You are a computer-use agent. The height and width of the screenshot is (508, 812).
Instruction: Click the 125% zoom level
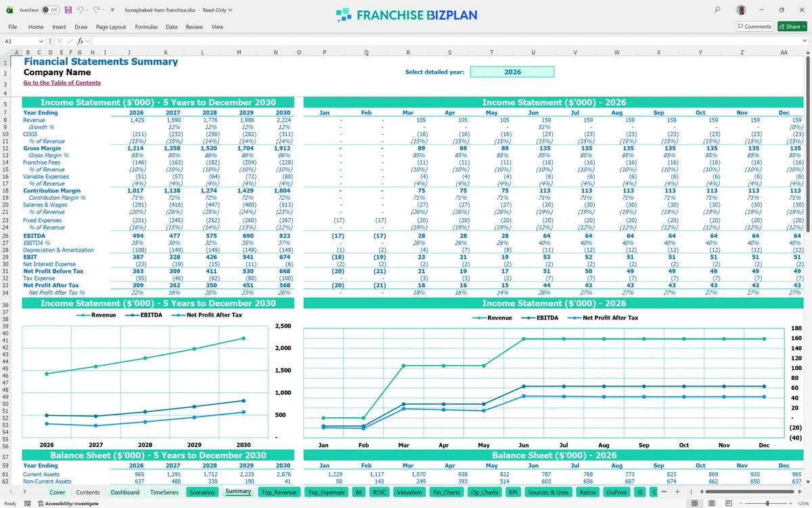coord(803,503)
